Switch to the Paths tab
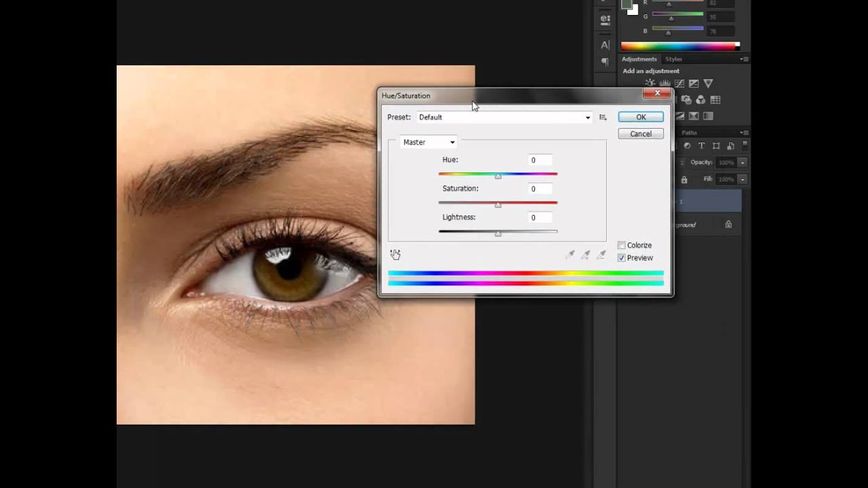 [x=690, y=133]
